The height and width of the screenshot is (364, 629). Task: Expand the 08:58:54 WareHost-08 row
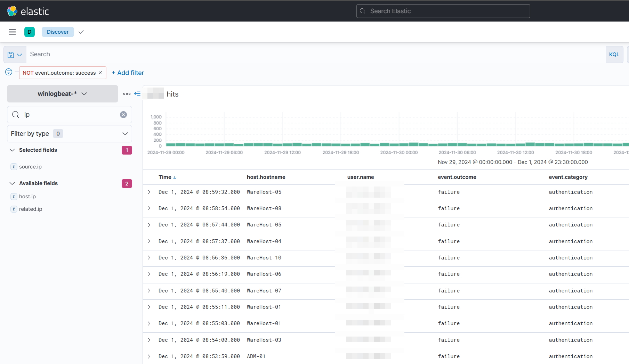coord(149,208)
